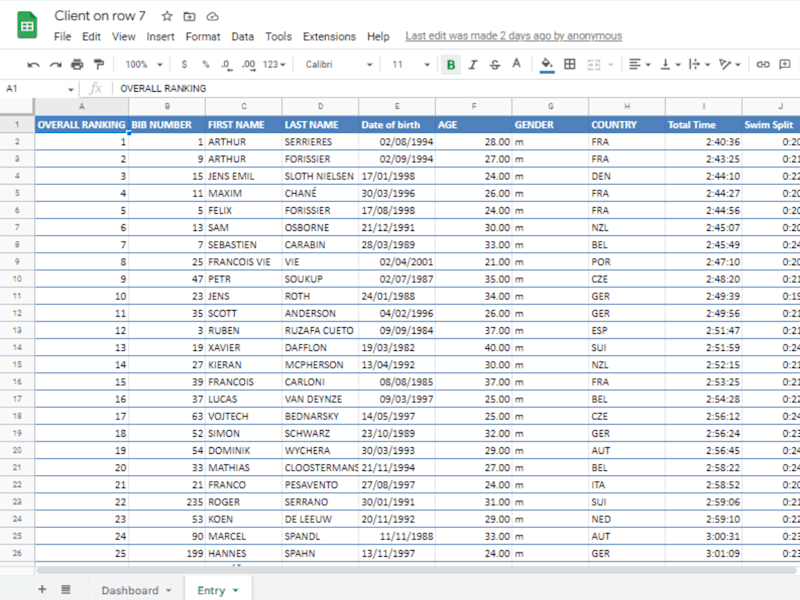Open the vertical align dropdown

pyautogui.click(x=670, y=64)
